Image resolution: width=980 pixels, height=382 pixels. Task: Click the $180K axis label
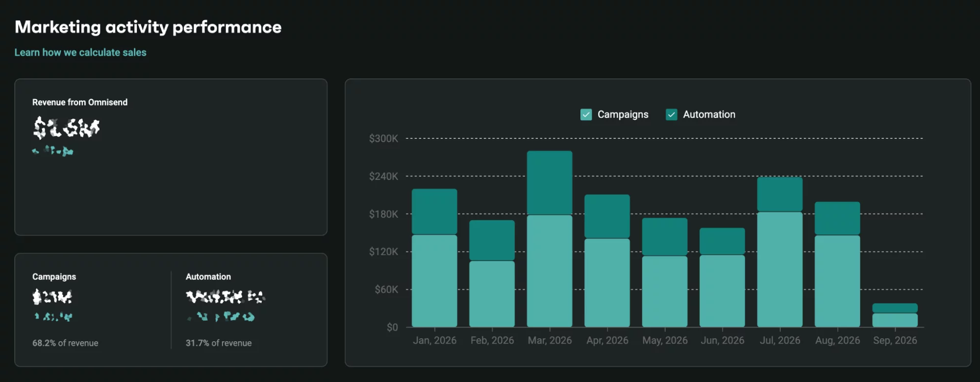tap(383, 214)
